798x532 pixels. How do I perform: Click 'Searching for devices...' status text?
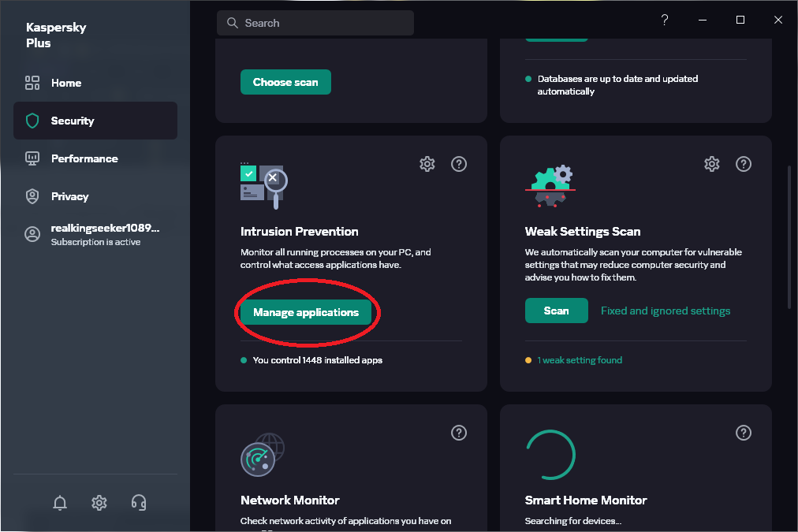(x=573, y=521)
